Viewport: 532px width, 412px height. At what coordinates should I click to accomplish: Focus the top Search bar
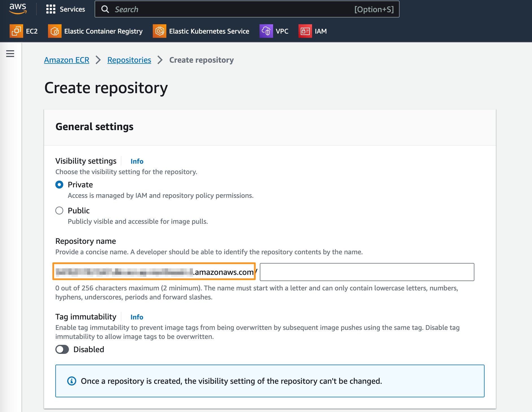pyautogui.click(x=232, y=9)
